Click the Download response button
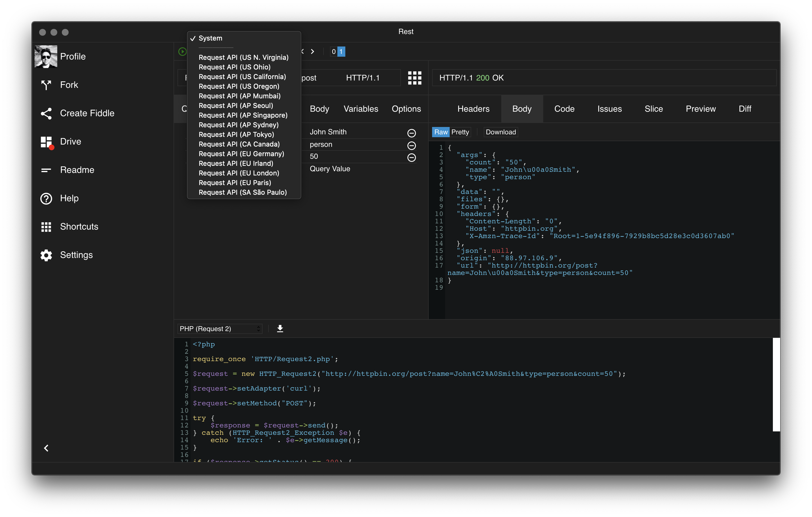The image size is (812, 517). (500, 132)
